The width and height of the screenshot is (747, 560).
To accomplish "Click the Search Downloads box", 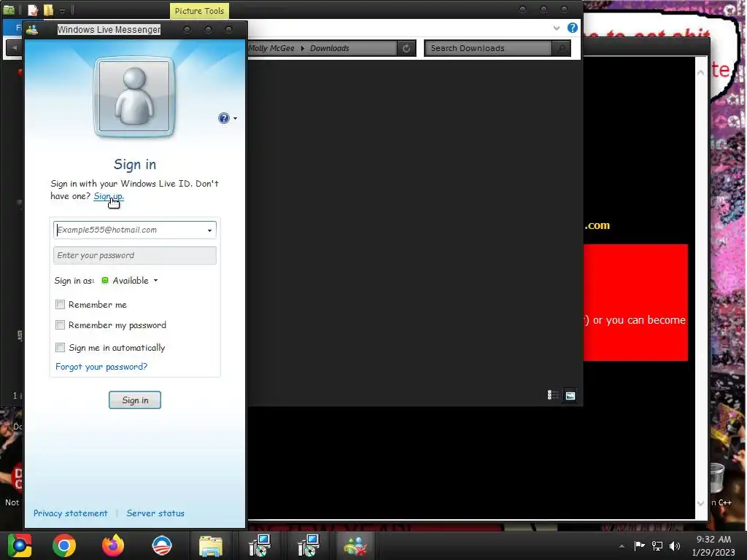I will [x=488, y=48].
